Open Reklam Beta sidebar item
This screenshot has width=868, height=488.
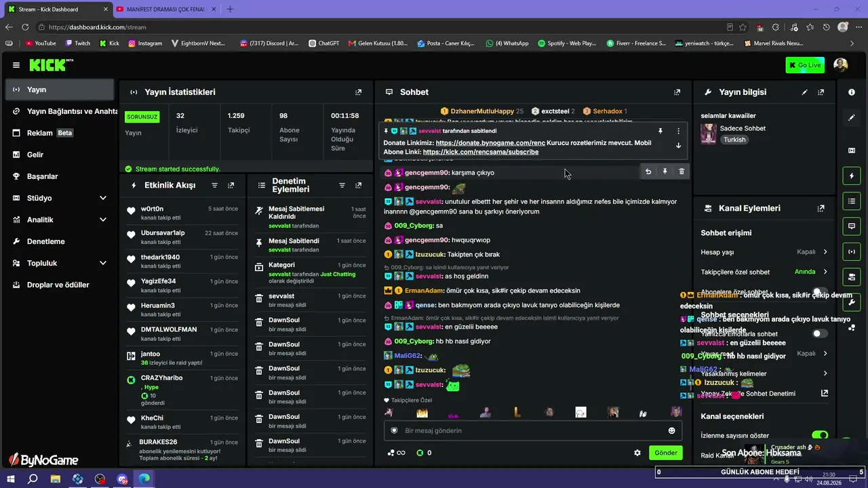coord(60,133)
